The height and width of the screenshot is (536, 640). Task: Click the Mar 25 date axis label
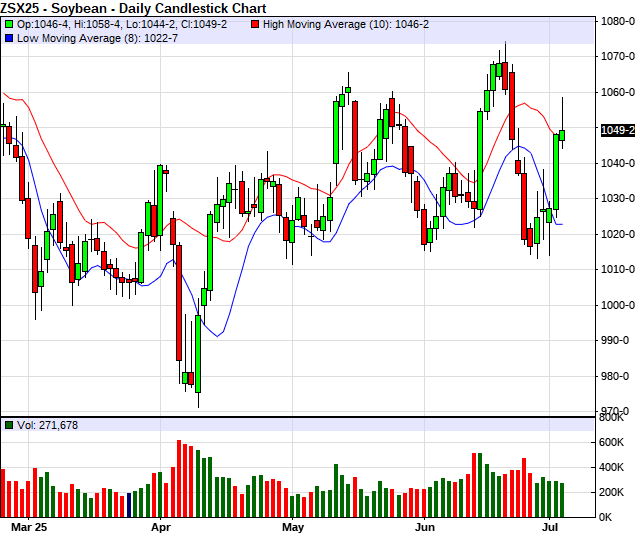(28, 525)
